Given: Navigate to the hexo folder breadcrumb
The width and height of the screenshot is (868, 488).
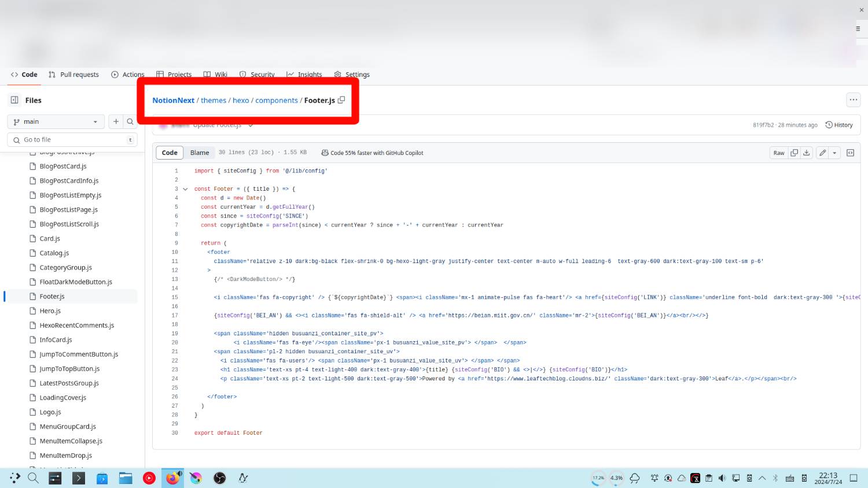Looking at the screenshot, I should tap(241, 100).
